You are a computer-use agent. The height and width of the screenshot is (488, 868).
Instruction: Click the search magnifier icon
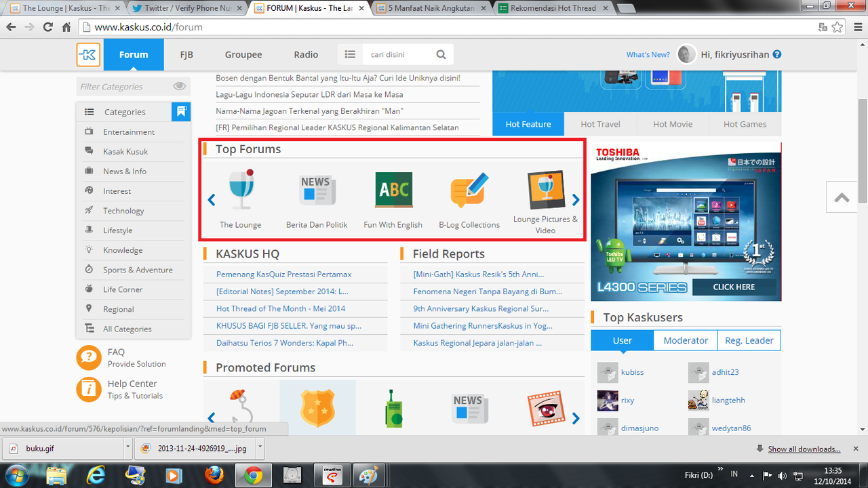click(x=441, y=55)
